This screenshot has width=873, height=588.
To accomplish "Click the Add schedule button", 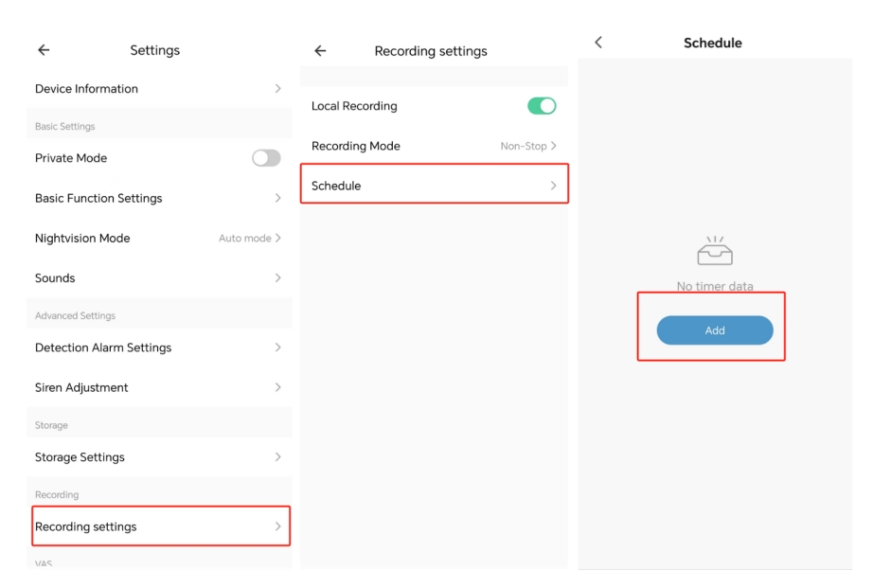I will (715, 330).
